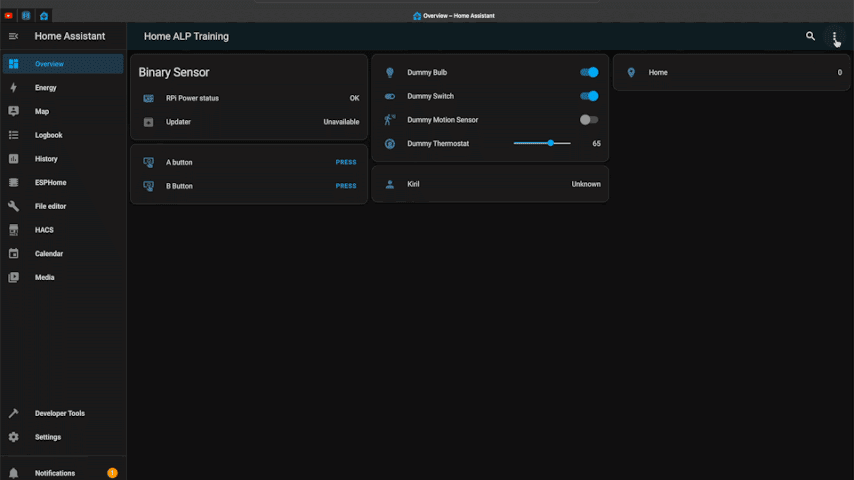
Task: Click the 'Binary Sensor' card title
Action: pyautogui.click(x=174, y=72)
